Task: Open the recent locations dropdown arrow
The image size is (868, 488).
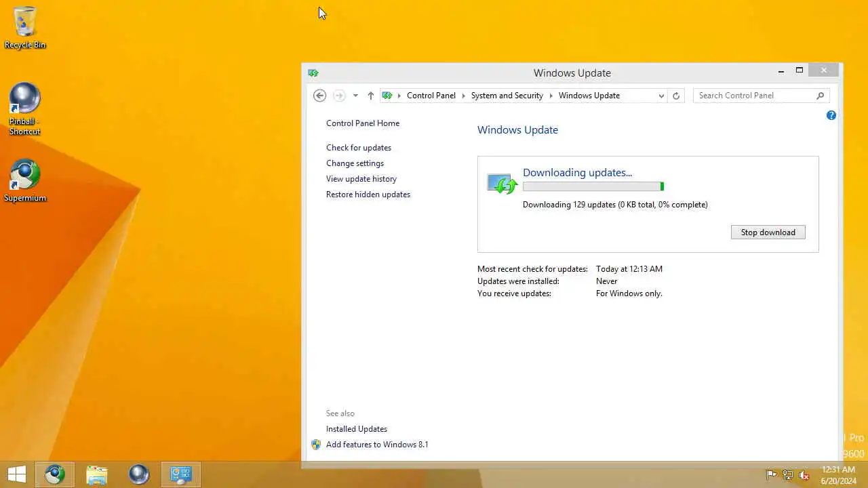Action: [x=355, y=96]
